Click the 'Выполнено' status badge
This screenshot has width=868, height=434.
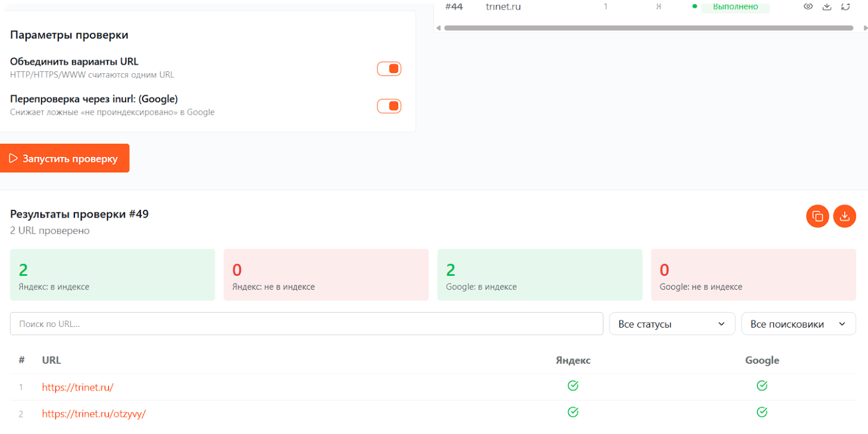click(x=735, y=7)
